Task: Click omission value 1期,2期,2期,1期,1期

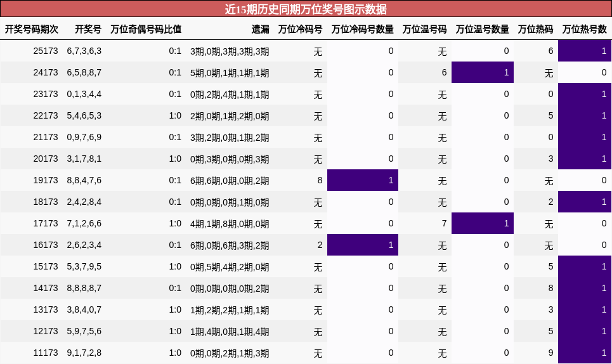Action: (x=230, y=310)
